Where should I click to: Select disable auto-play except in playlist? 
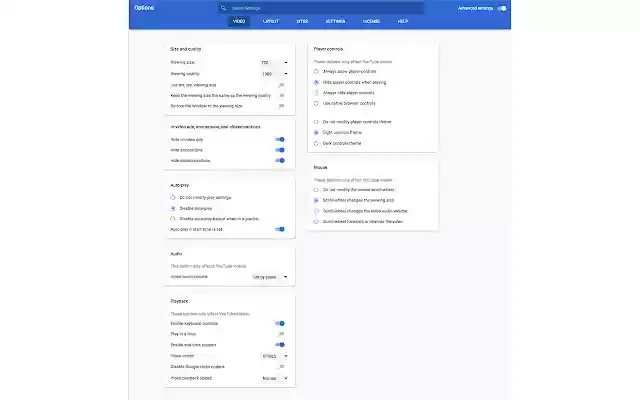[173, 219]
